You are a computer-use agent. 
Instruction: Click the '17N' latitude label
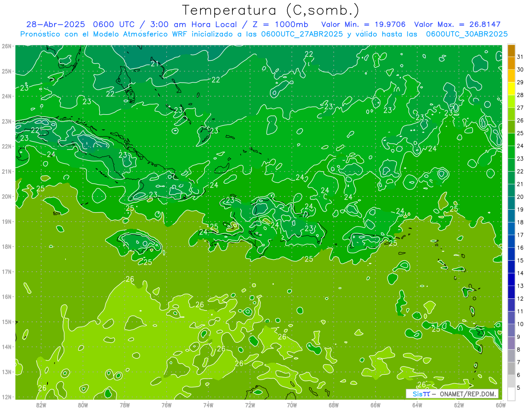point(7,272)
